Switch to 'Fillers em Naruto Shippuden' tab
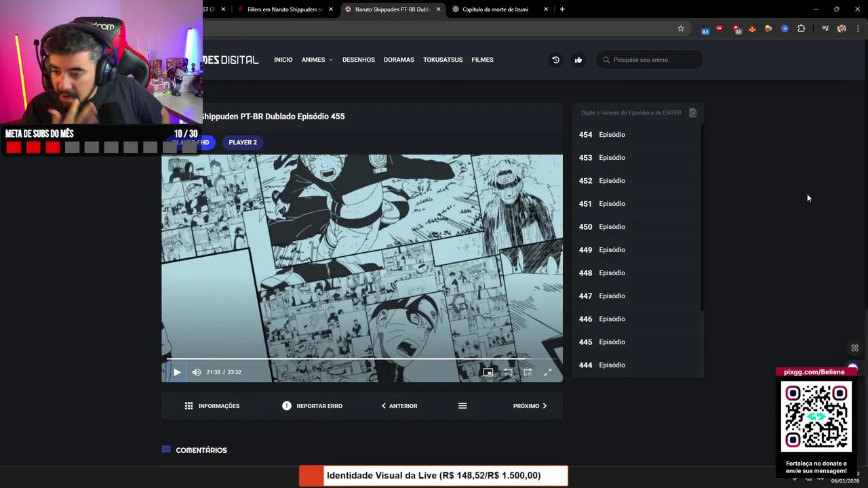 pyautogui.click(x=284, y=9)
